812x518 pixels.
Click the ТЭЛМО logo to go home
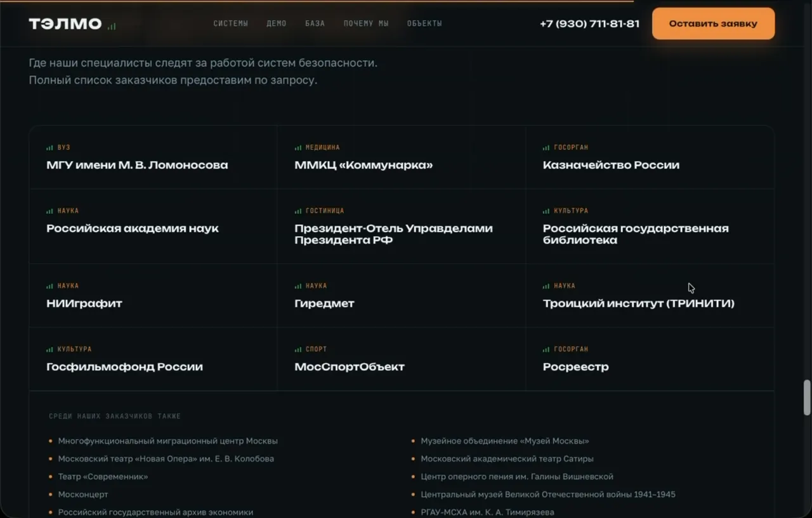pyautogui.click(x=65, y=24)
